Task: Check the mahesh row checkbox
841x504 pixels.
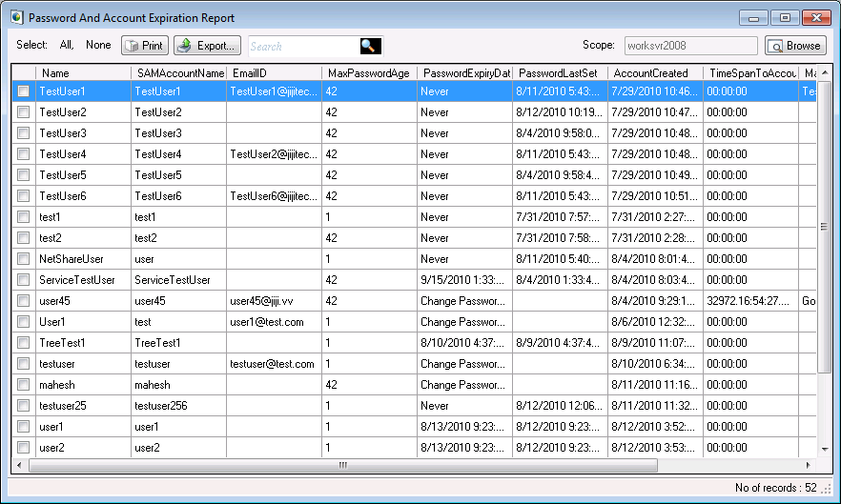Action: pyautogui.click(x=23, y=385)
